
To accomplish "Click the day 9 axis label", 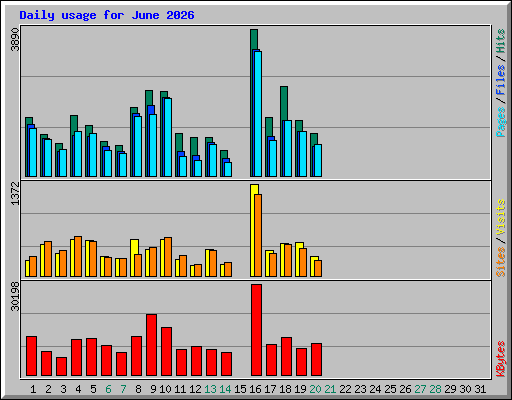I will tap(153, 389).
